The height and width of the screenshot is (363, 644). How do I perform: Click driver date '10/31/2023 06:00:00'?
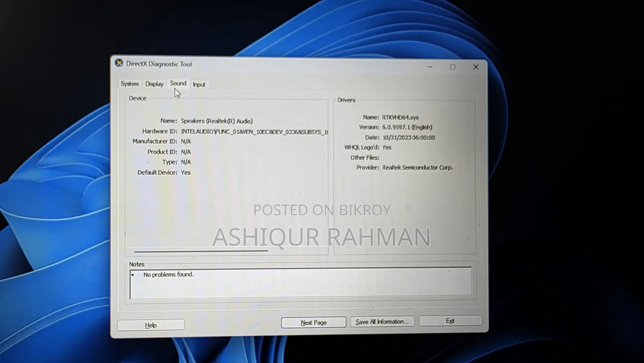coord(409,137)
